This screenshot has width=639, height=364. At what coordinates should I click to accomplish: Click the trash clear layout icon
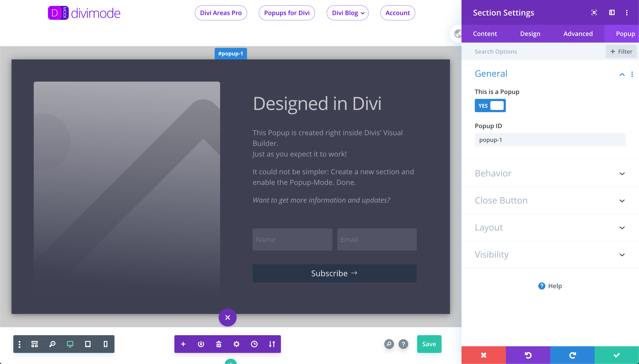pyautogui.click(x=218, y=344)
